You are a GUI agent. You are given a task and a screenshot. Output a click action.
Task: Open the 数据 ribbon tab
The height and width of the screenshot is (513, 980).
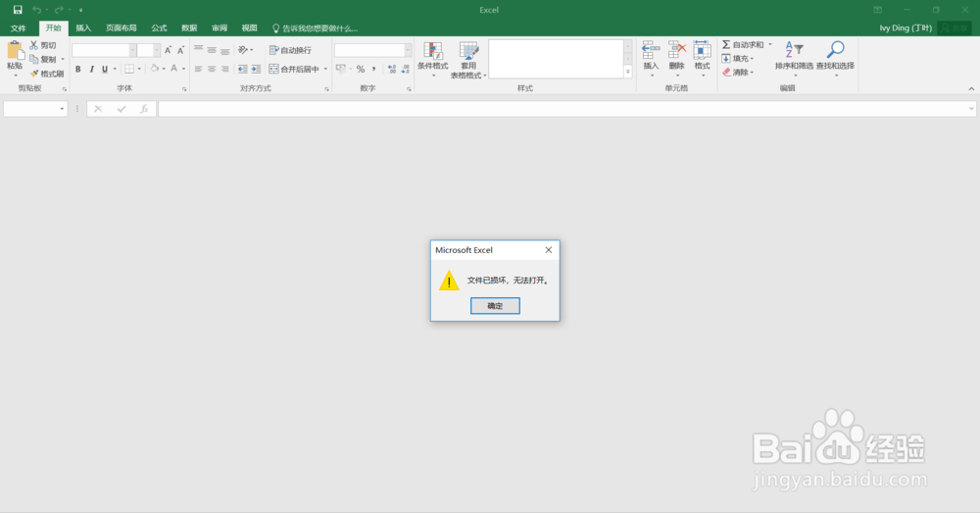pyautogui.click(x=189, y=28)
